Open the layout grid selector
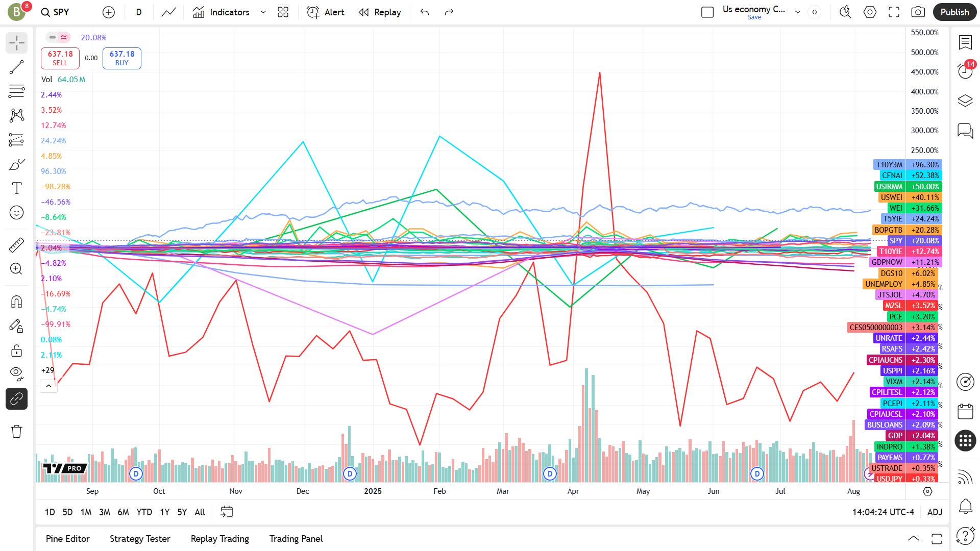980x551 pixels. tap(283, 12)
